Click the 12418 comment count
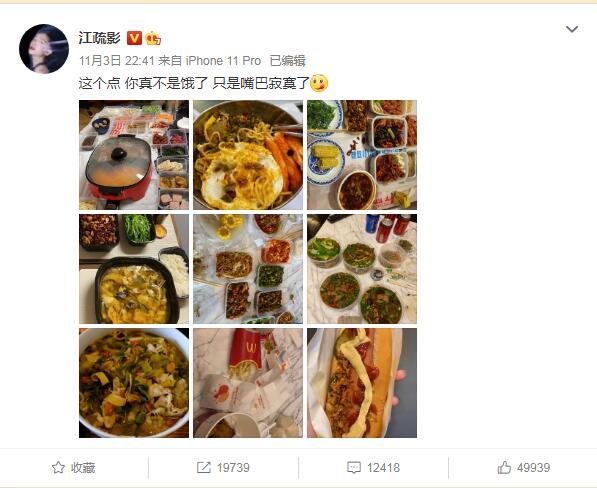This screenshot has width=597, height=488. 383,467
